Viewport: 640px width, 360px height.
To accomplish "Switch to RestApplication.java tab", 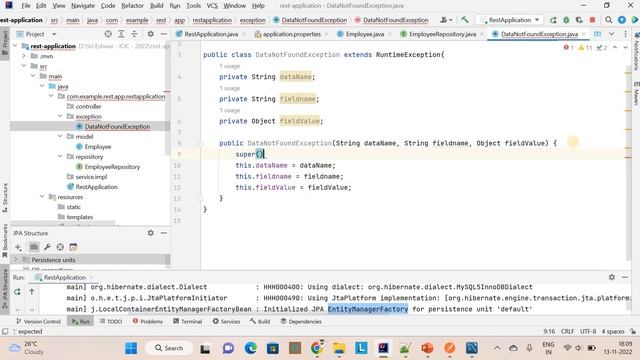I will 211,34.
